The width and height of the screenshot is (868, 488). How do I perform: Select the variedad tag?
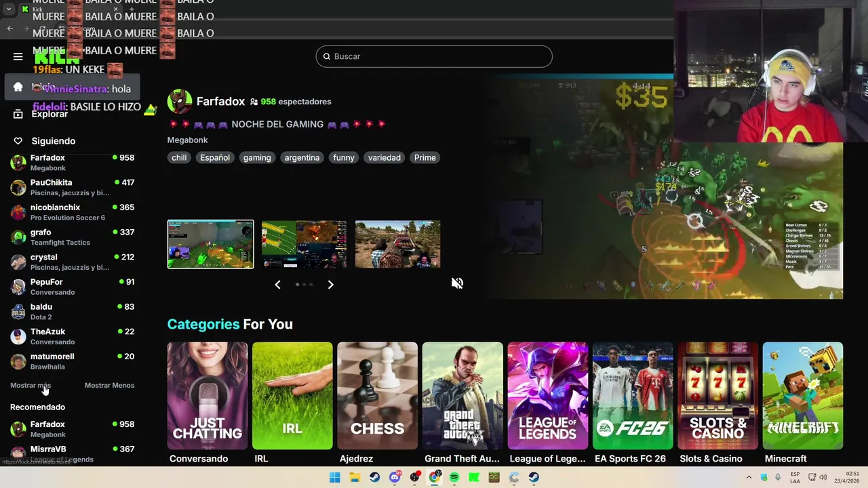coord(384,157)
